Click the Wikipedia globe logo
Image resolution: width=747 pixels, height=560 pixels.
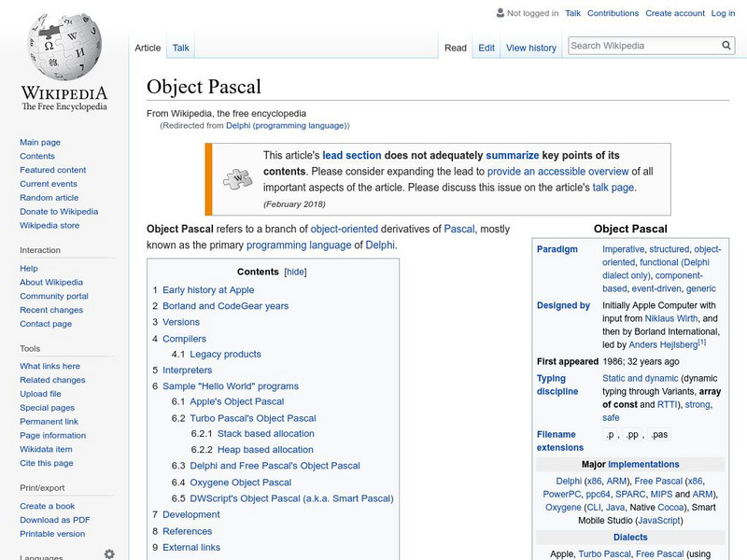[x=64, y=46]
